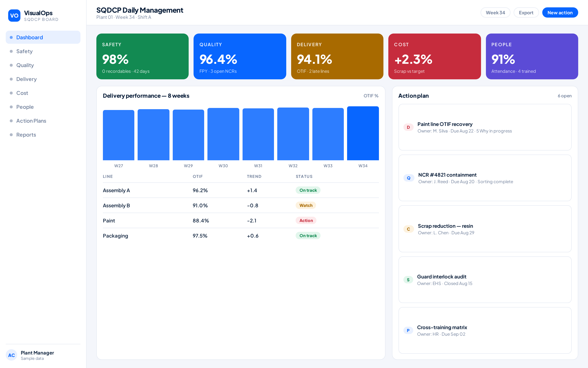
Task: Click the OTIF % chart label
Action: pos(371,96)
